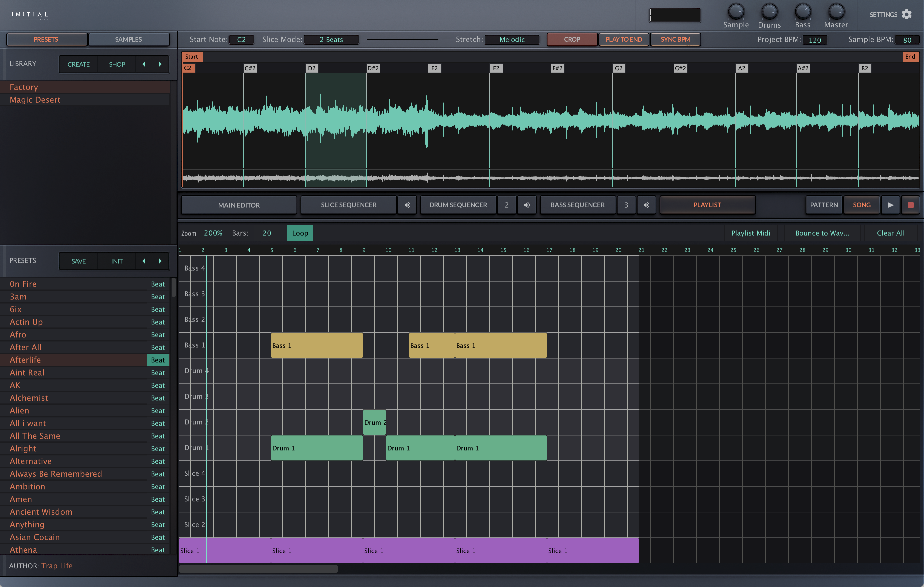Select the Asian Cocain preset
This screenshot has width=924, height=587.
(x=73, y=537)
